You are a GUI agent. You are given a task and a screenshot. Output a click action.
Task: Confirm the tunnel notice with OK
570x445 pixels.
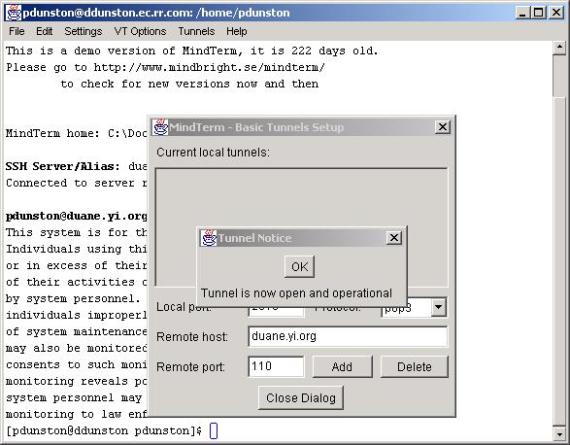(300, 266)
